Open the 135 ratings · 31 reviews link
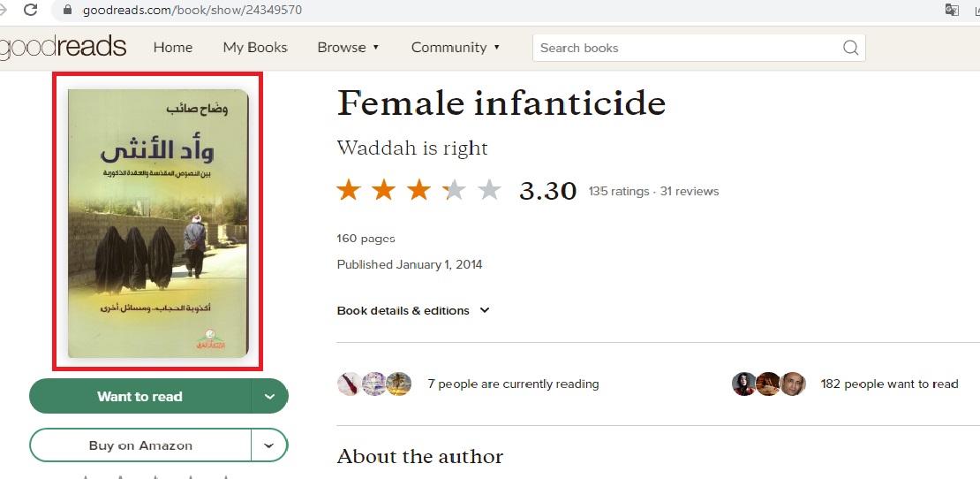The width and height of the screenshot is (980, 479). 653,192
